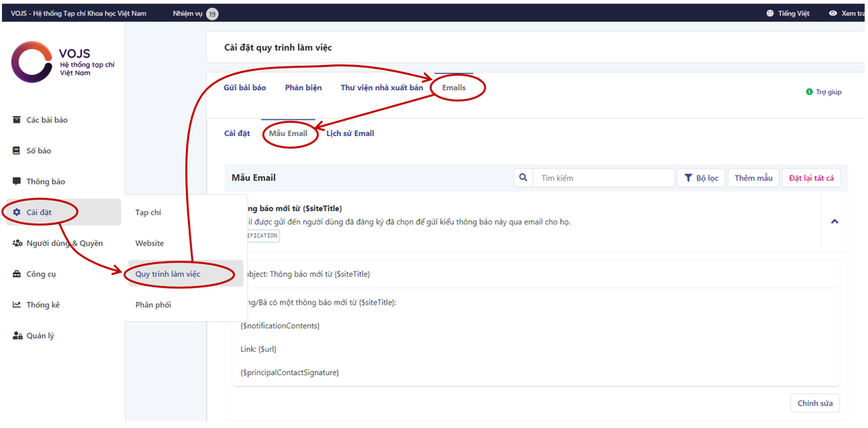This screenshot has height=428, width=868.
Task: Collapse the Thông báo mới email template
Action: click(836, 222)
